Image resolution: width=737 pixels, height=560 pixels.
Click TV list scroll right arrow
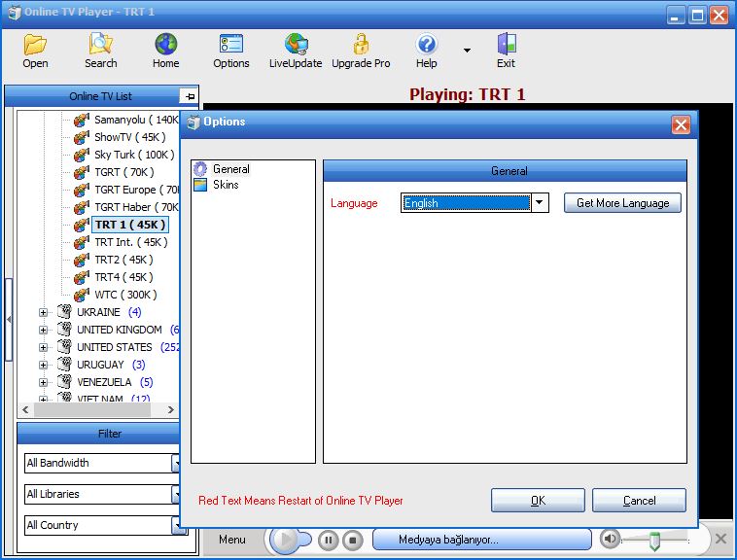[x=170, y=409]
